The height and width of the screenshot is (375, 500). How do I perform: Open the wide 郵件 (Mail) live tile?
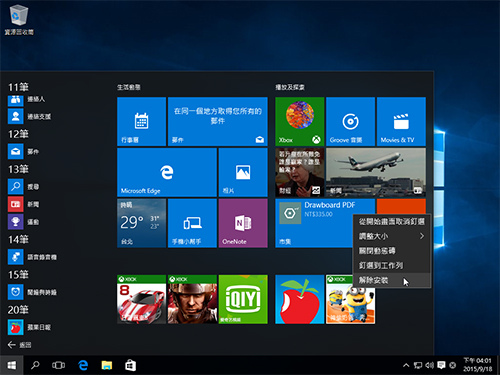click(x=218, y=121)
